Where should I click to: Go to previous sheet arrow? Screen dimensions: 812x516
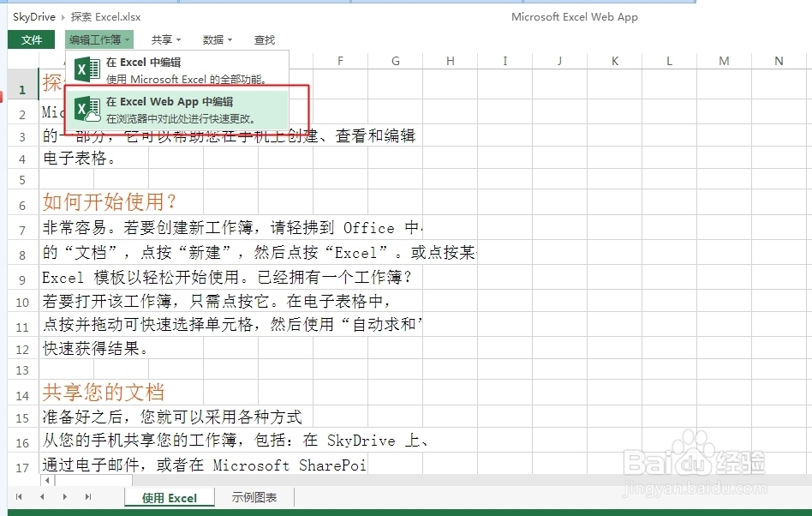(x=42, y=497)
